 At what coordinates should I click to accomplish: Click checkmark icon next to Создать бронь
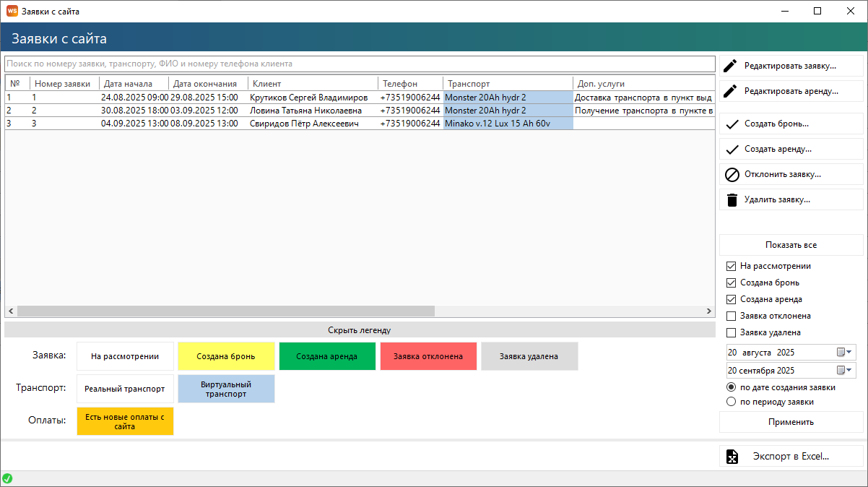(732, 124)
